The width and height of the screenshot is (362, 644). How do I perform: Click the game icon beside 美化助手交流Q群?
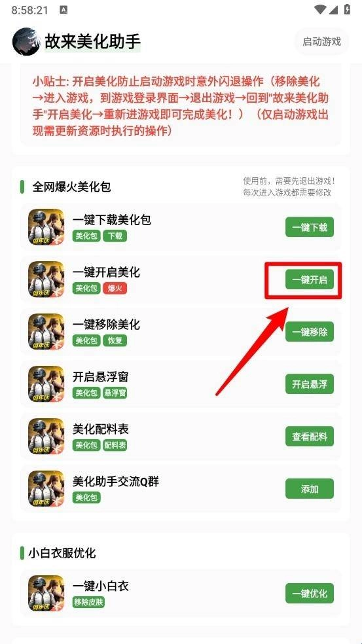click(46, 489)
